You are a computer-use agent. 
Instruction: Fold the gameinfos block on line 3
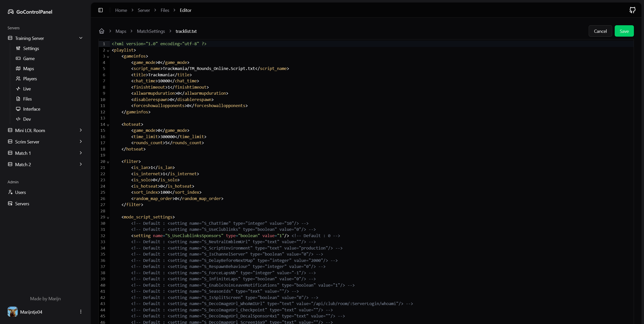[x=108, y=57]
